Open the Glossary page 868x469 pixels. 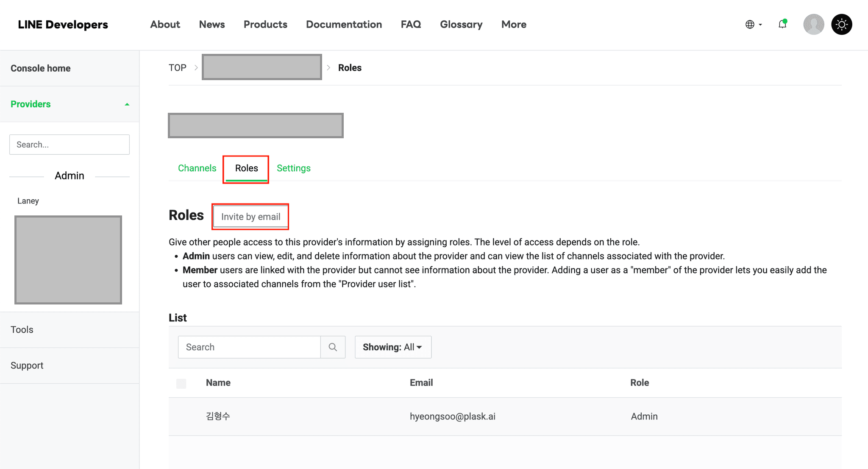[461, 25]
